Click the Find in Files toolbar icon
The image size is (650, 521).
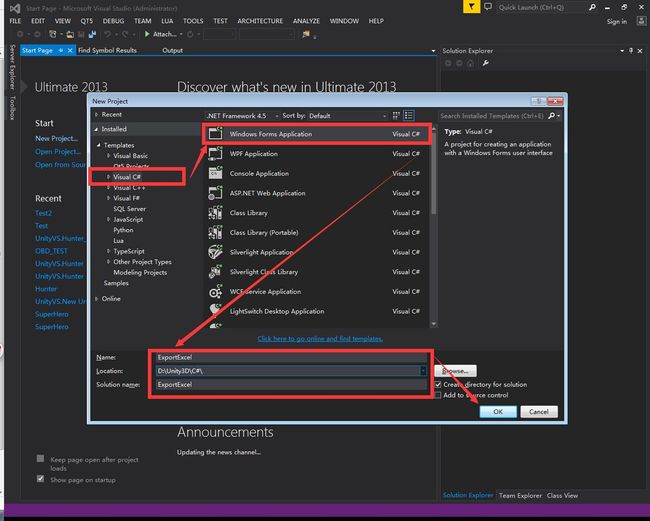(306, 34)
